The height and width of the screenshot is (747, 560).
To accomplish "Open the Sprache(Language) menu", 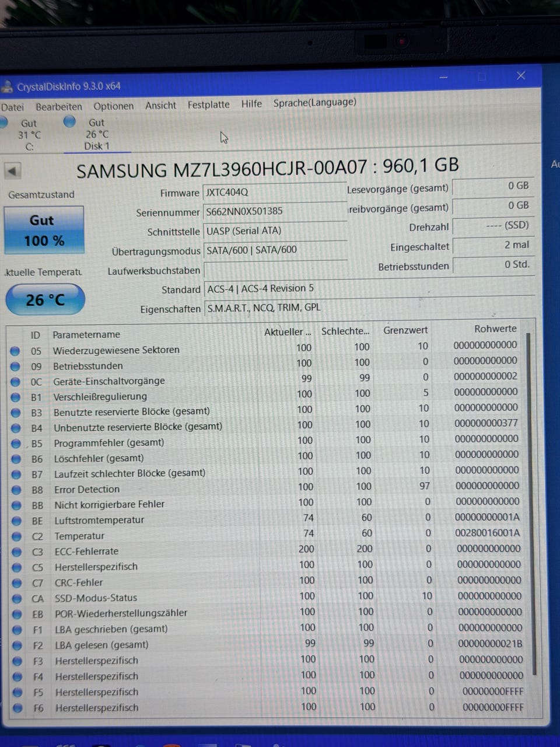I will coord(314,103).
